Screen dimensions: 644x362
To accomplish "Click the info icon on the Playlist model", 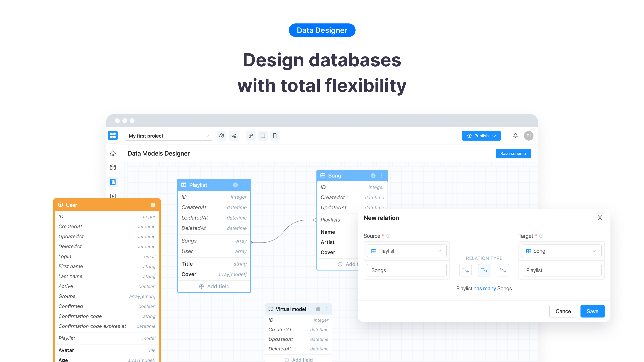I will (235, 185).
